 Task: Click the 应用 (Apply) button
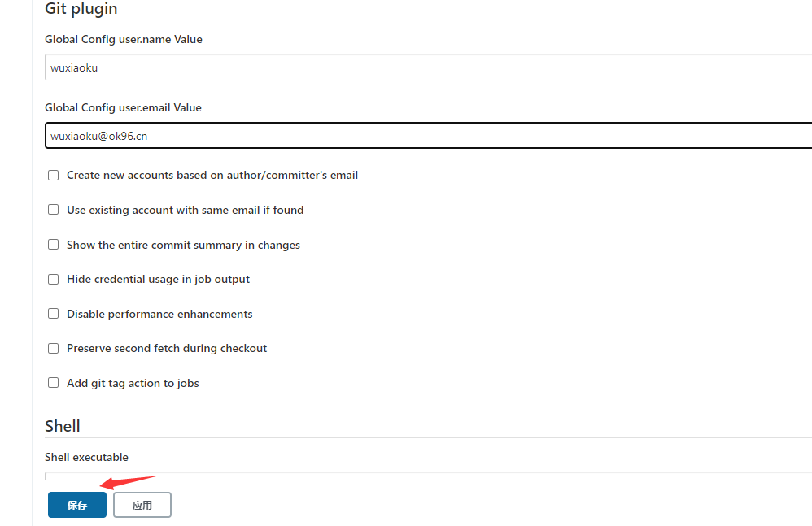[x=142, y=505]
